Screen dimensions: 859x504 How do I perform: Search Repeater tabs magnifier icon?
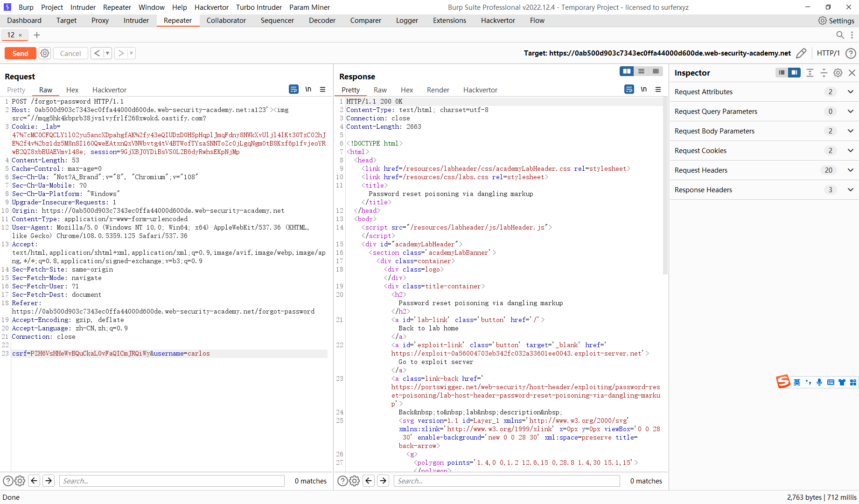click(x=840, y=35)
